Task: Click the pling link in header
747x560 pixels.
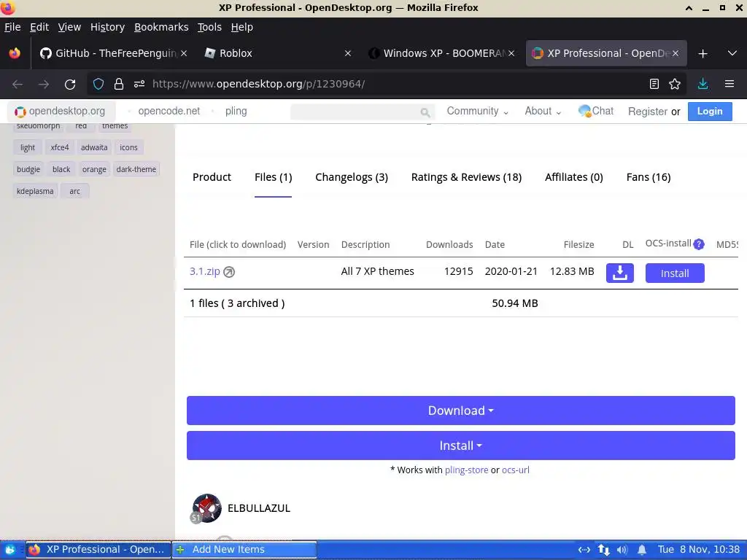Action: click(236, 112)
